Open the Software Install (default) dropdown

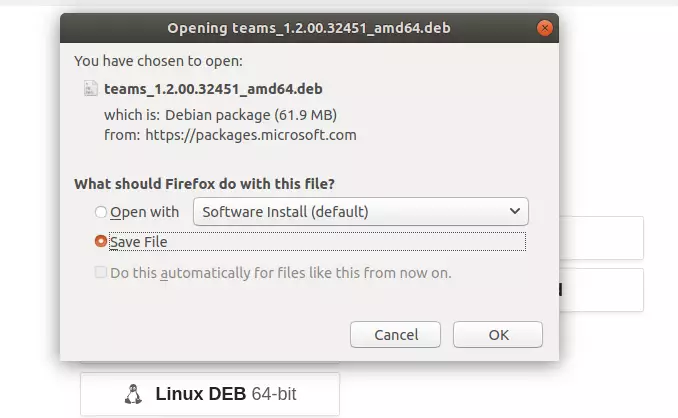(361, 212)
